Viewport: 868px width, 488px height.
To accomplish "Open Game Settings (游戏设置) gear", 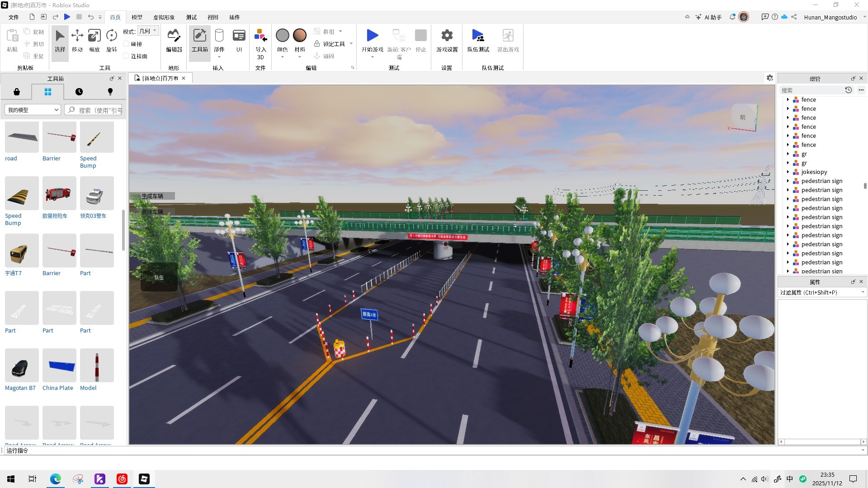I will (x=447, y=40).
